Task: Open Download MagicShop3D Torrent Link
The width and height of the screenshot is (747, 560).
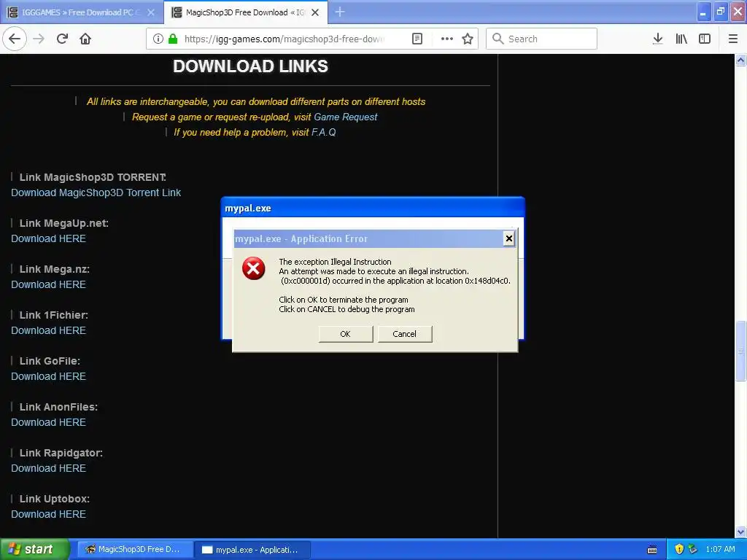Action: (96, 192)
